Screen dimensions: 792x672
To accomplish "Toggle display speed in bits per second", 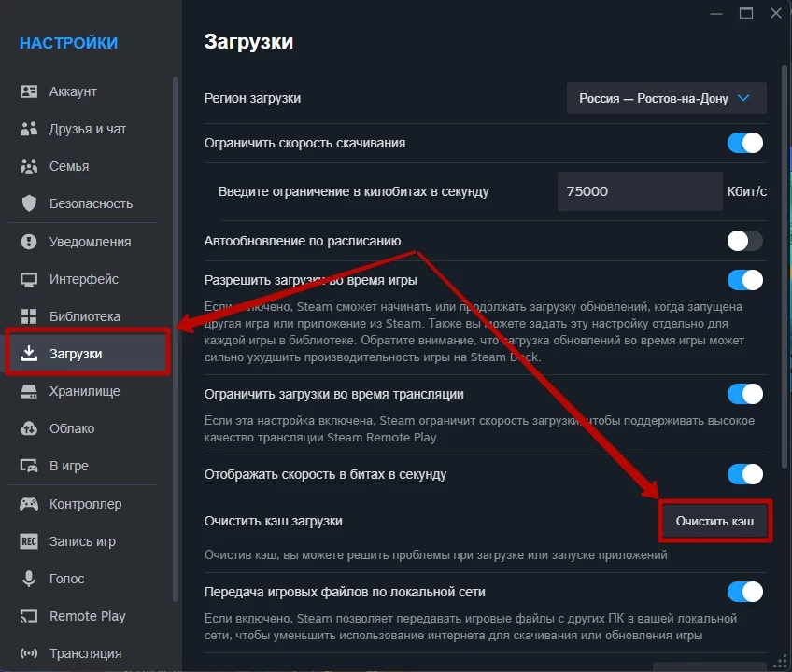I will [745, 474].
